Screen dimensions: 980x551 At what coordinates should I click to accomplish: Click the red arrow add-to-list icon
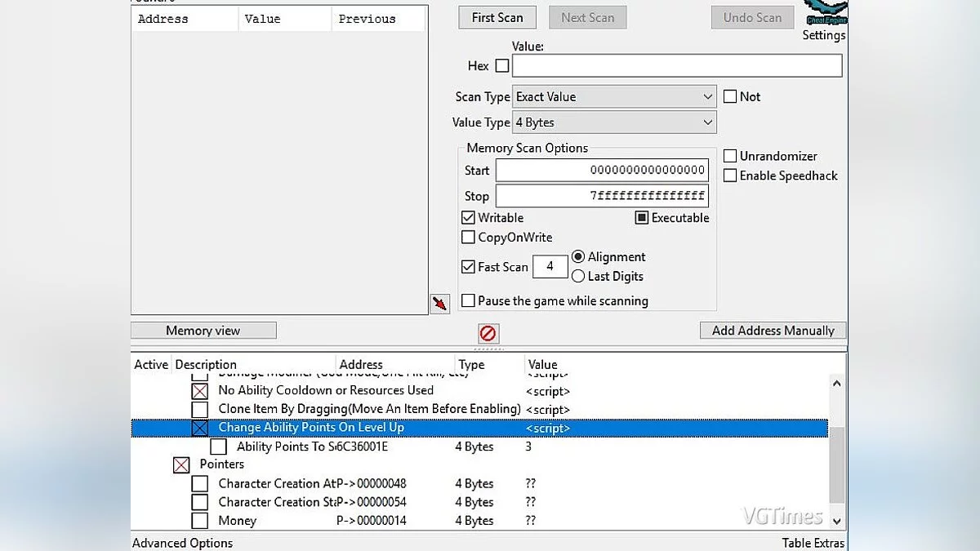[440, 304]
